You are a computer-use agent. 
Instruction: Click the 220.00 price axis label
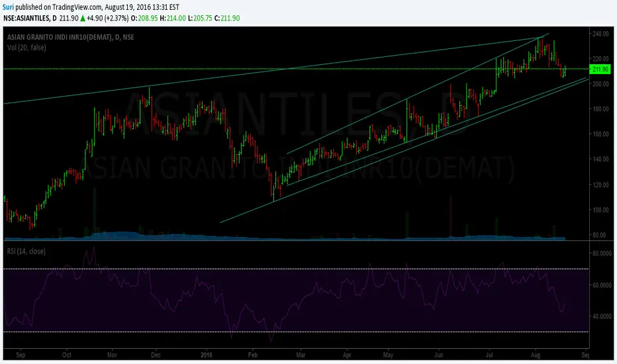[600, 59]
